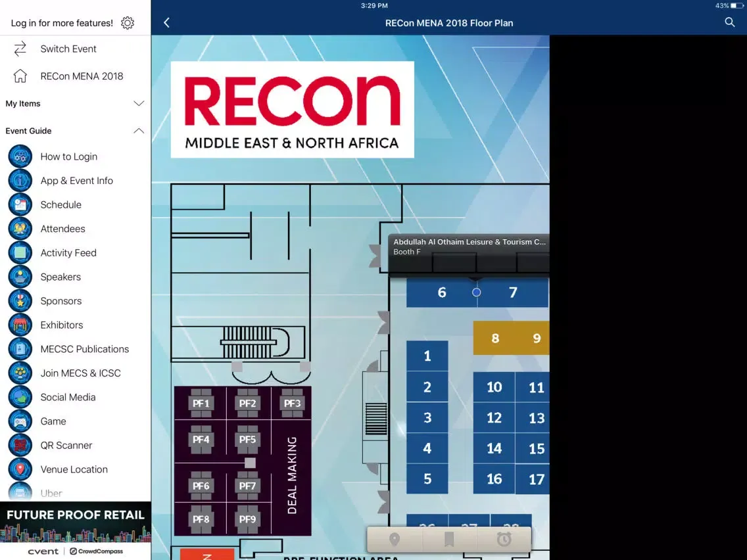Screen dimensions: 747x560
Task: Click the Sponsors medal icon
Action: coord(20,301)
